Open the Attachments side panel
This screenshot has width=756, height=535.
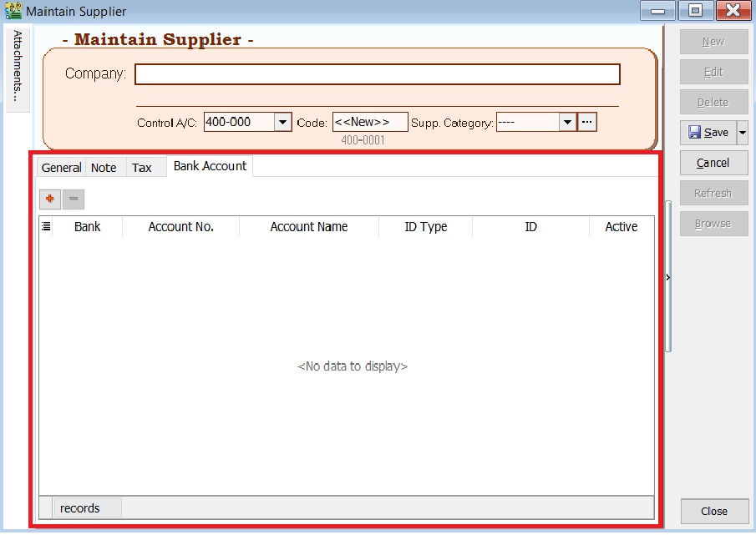click(17, 67)
